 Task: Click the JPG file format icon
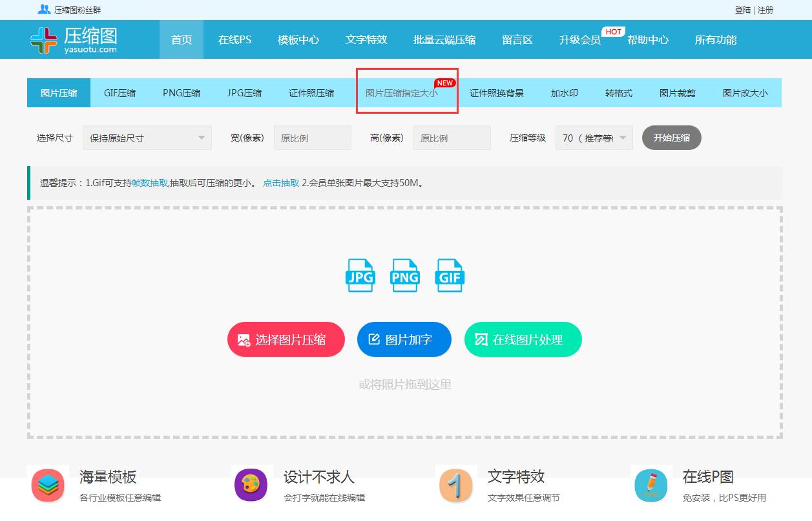tap(360, 276)
